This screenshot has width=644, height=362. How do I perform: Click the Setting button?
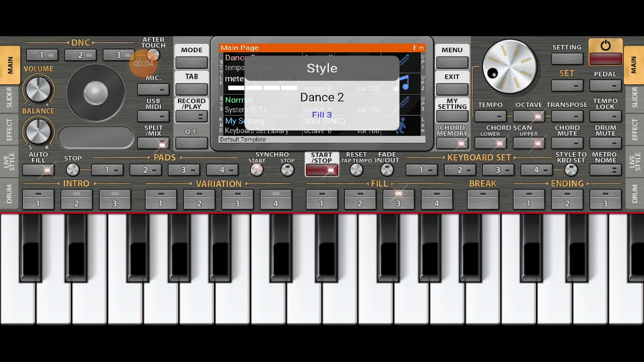tap(567, 59)
